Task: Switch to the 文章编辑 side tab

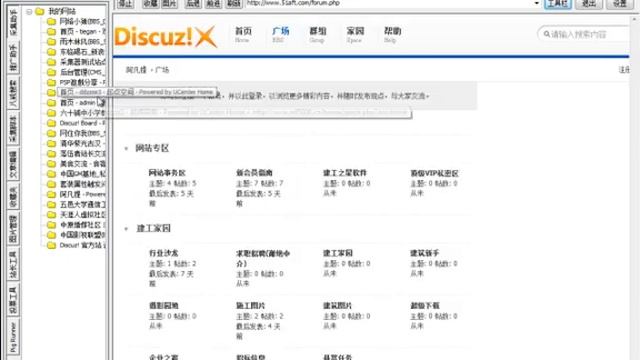Action: tap(13, 165)
